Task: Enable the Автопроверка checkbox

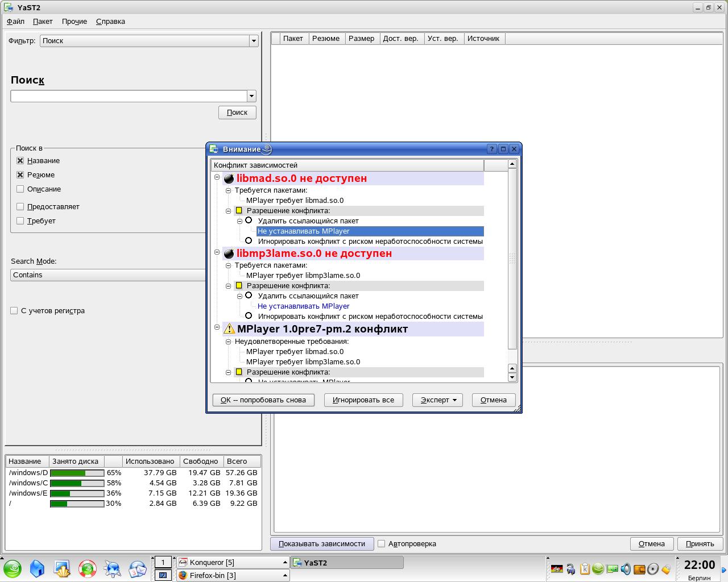Action: pos(382,544)
